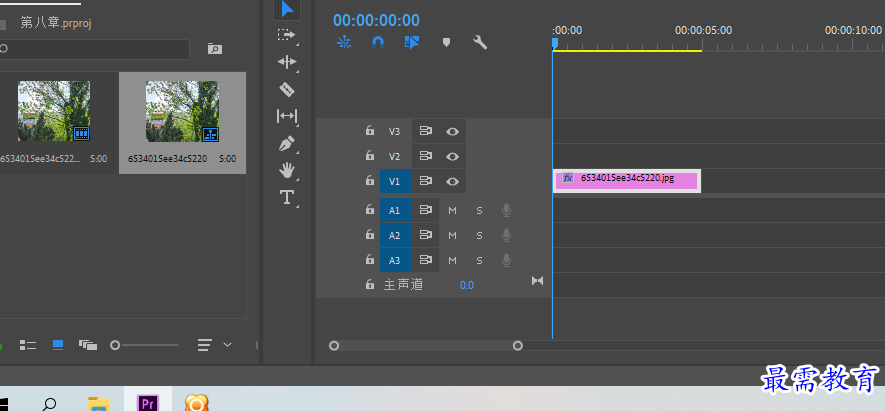Enable voice-over record on A3
The image size is (885, 411).
coord(506,260)
